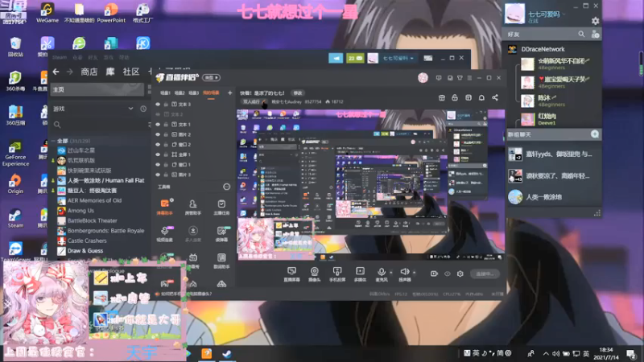644x362 pixels.
Task: Click the 扬声器 speaker icon
Action: click(x=405, y=274)
